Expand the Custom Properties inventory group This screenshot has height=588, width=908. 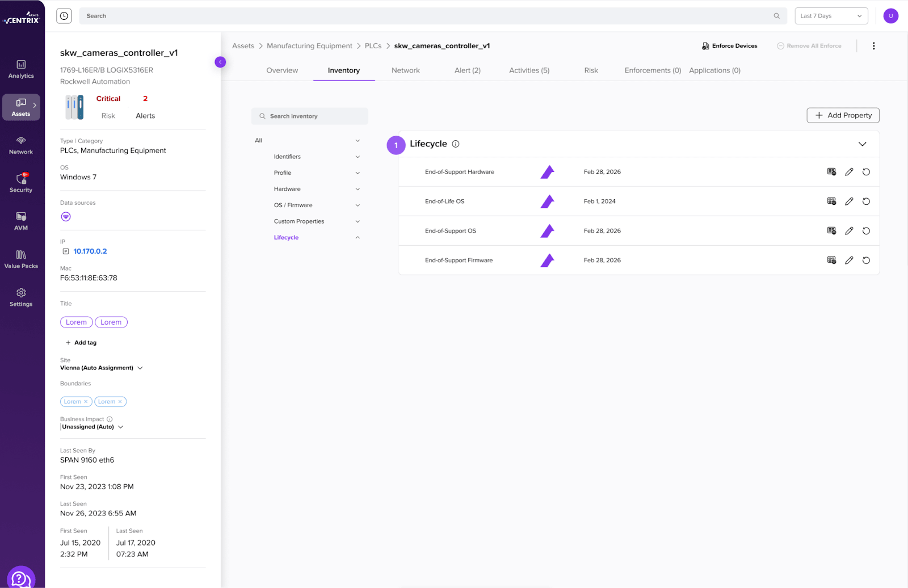click(358, 221)
